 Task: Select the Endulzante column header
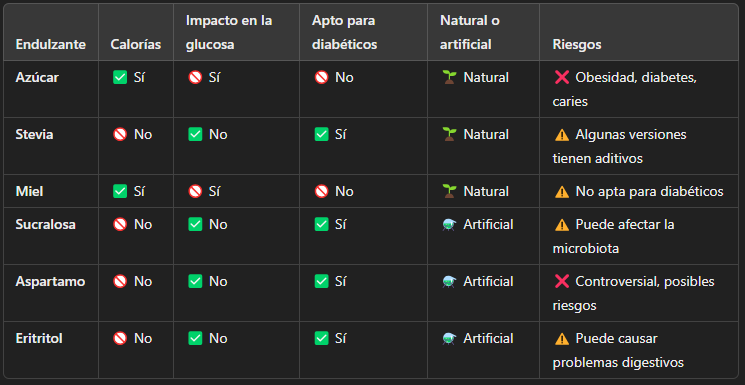pos(50,45)
